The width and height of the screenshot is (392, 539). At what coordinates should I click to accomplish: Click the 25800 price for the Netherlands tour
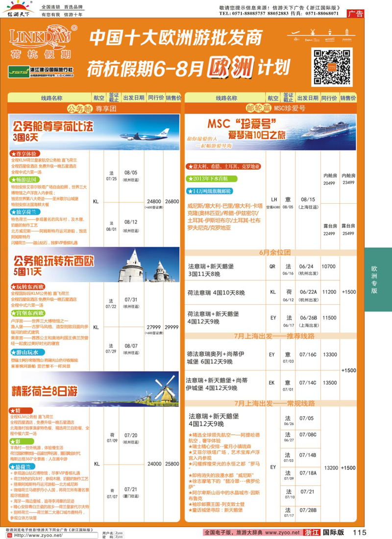point(172,464)
